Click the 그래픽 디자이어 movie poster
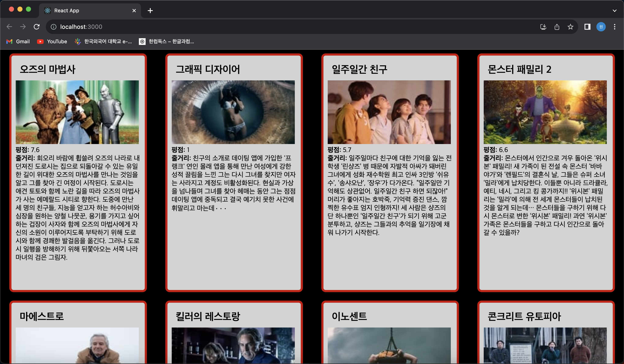 point(233,112)
